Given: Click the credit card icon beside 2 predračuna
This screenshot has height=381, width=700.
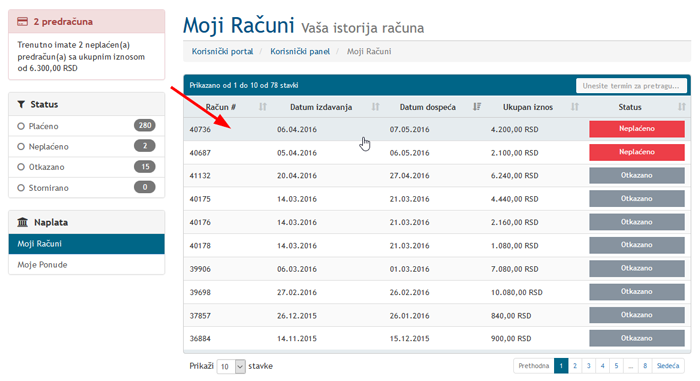Looking at the screenshot, I should [x=22, y=21].
